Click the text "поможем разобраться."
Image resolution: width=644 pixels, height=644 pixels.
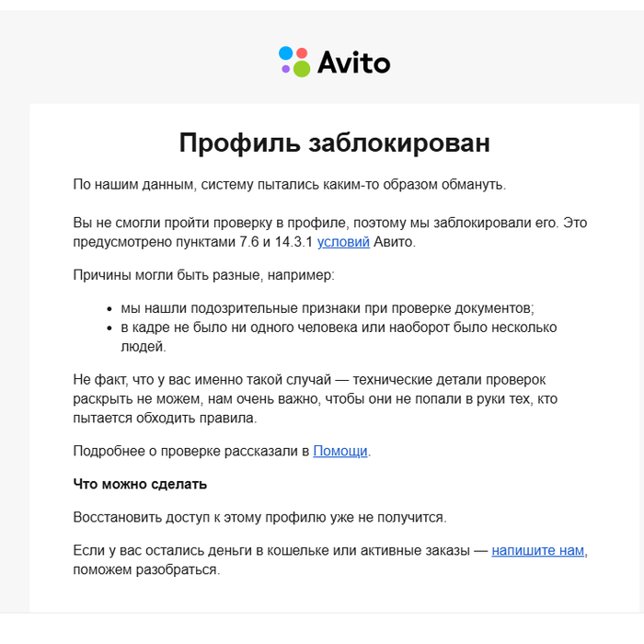[x=146, y=569]
